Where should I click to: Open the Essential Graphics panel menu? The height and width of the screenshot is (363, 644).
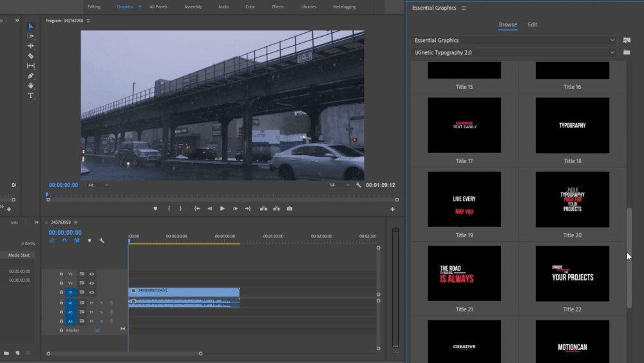[464, 8]
